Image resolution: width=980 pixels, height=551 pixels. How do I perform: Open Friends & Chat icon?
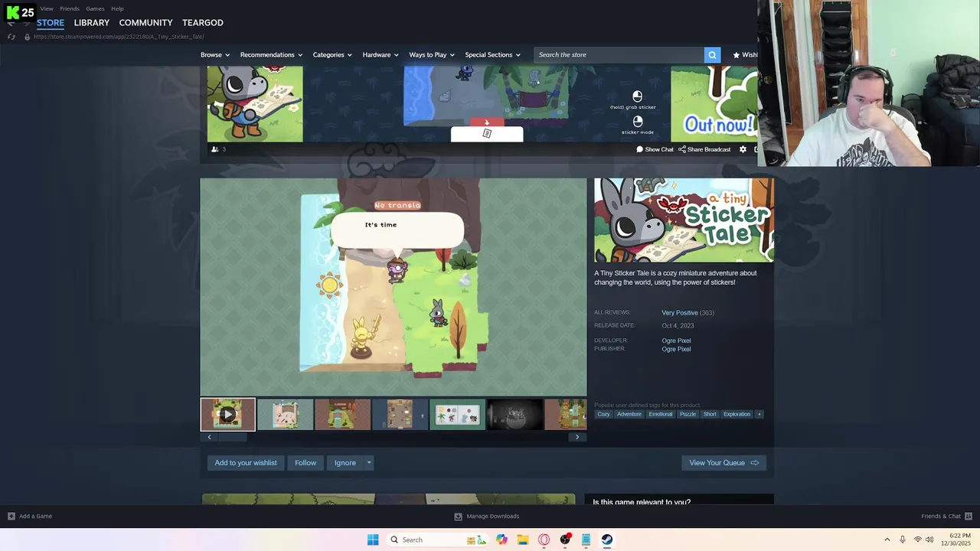(x=969, y=516)
